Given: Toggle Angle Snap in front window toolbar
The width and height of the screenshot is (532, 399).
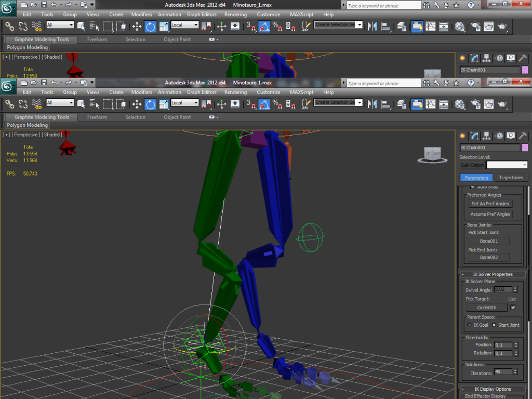Looking at the screenshot, I should [264, 104].
